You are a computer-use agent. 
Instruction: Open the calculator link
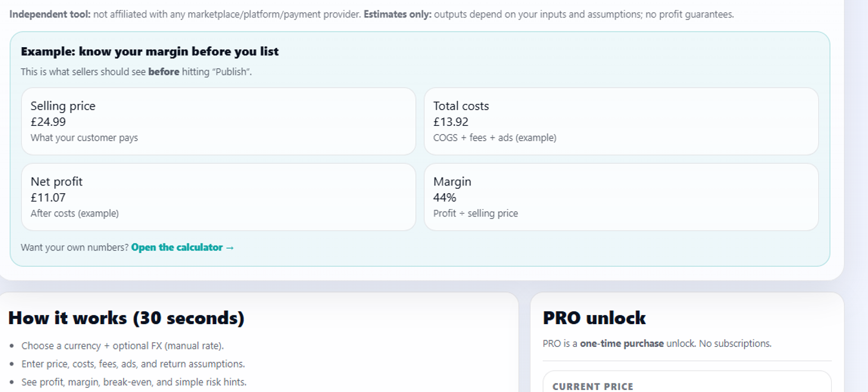[x=183, y=247]
